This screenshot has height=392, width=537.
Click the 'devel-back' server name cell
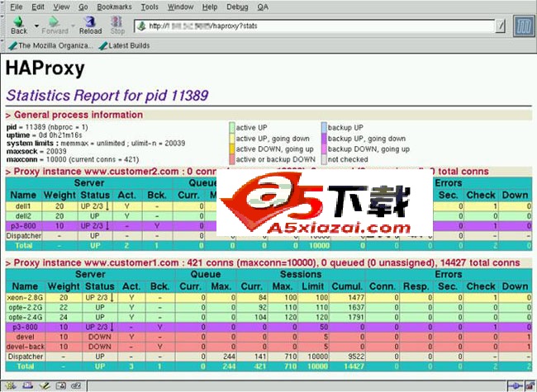click(26, 347)
